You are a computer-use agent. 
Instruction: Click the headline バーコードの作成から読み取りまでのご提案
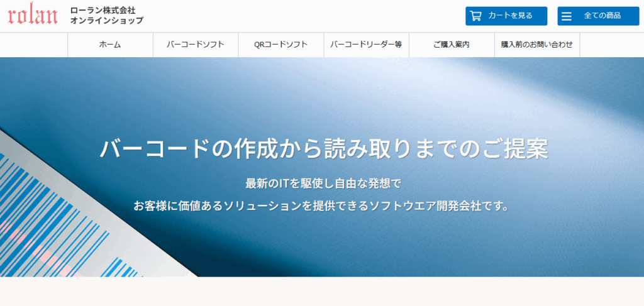[324, 150]
